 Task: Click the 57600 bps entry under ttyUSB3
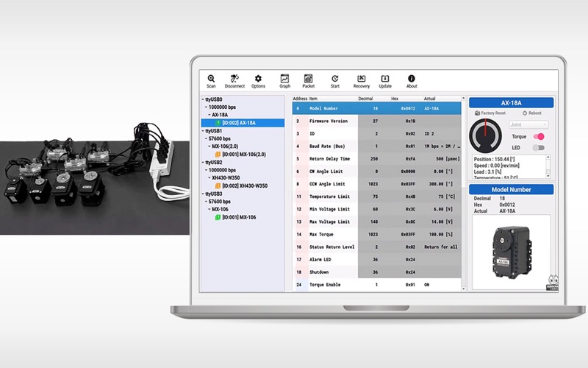(219, 202)
